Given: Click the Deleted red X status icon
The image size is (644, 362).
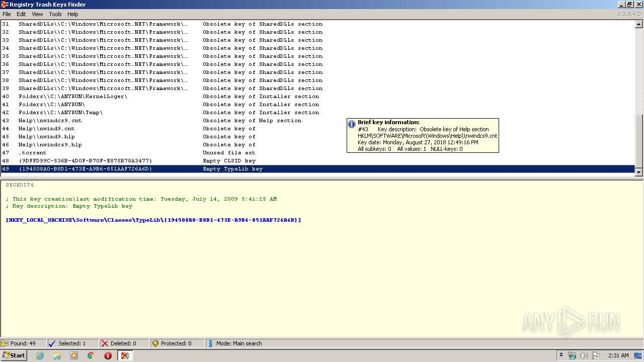Looking at the screenshot, I should [x=105, y=343].
